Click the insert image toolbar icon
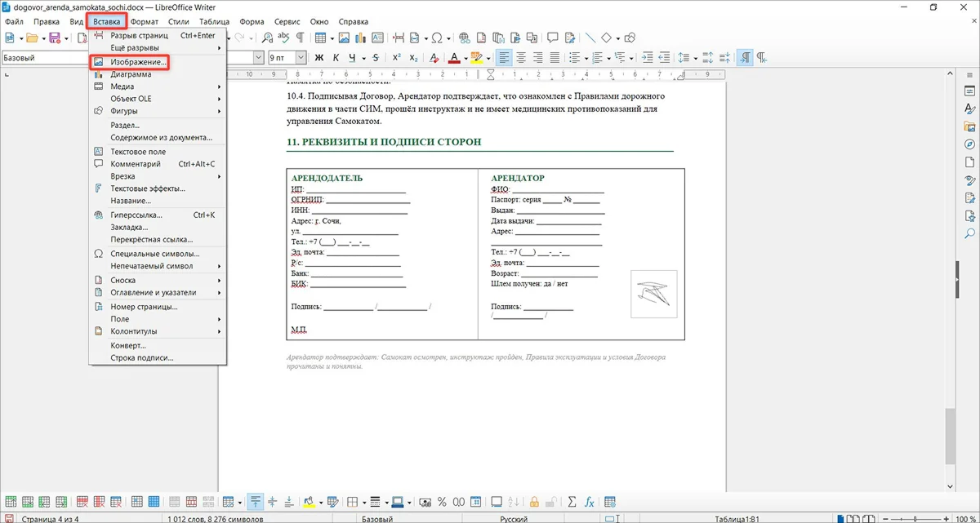The width and height of the screenshot is (980, 523). pos(344,38)
